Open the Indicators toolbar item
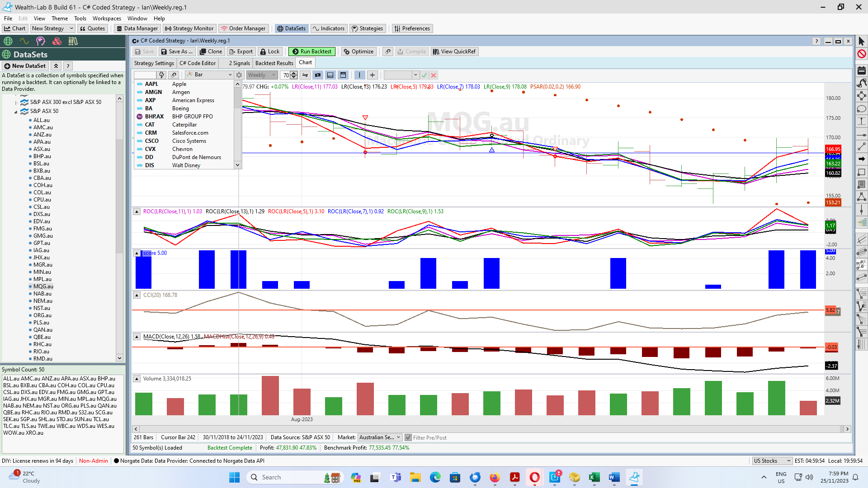 point(329,28)
